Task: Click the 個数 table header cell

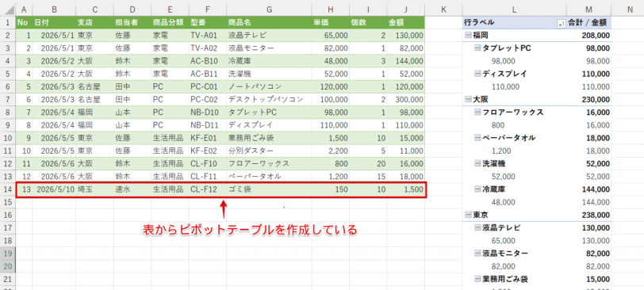Action: click(x=368, y=22)
